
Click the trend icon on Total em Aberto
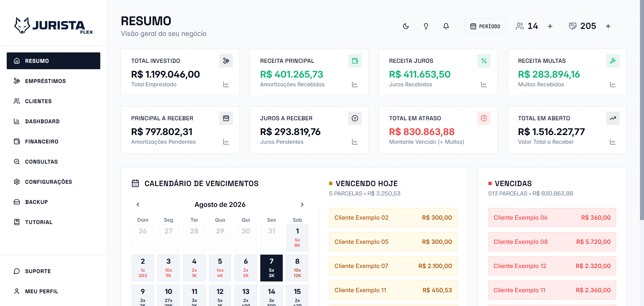pos(613,118)
